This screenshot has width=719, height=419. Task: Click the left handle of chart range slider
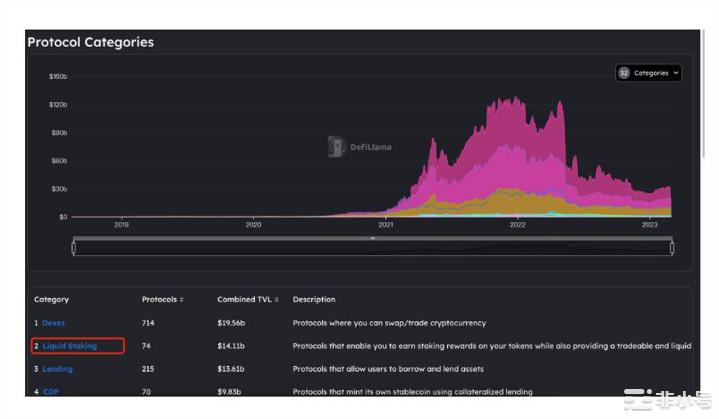(74, 247)
